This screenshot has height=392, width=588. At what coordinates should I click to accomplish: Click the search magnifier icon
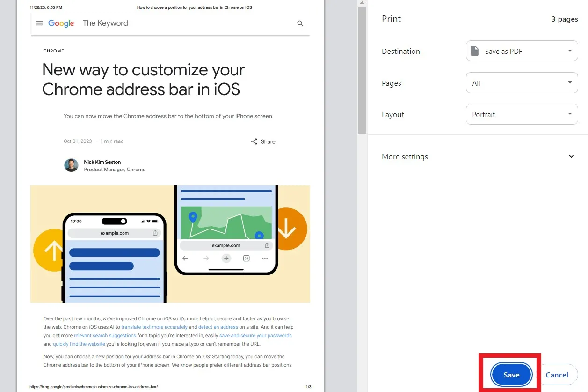[x=300, y=23]
